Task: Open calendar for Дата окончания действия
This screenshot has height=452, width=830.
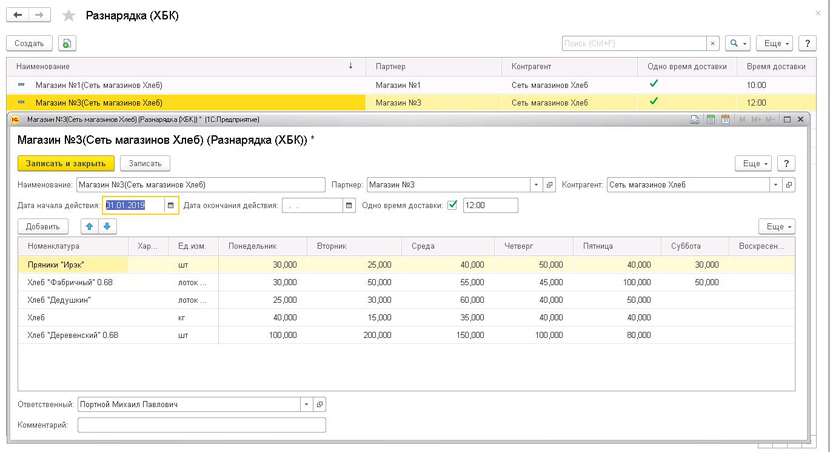Action: (x=349, y=205)
